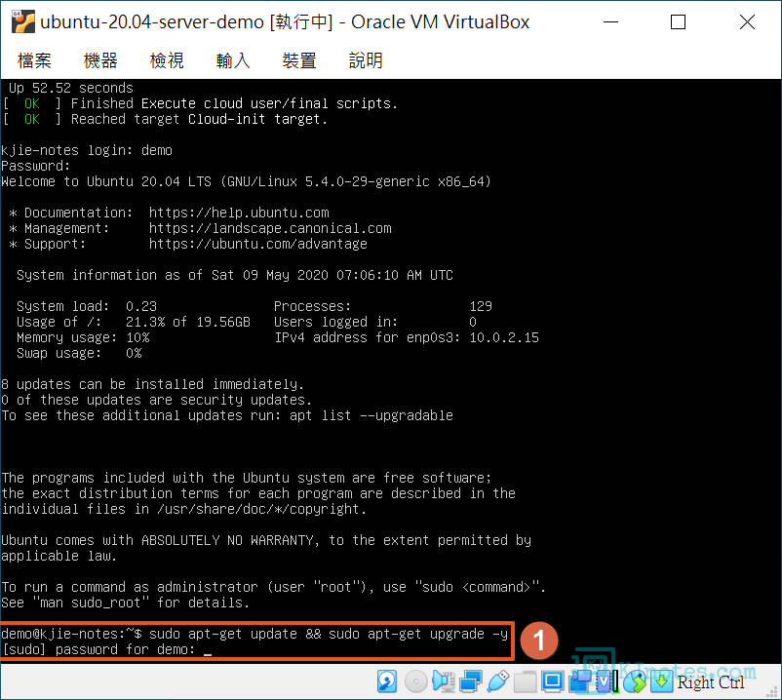Click the '/usr/share/doc/*/copyright' line
Screen dimensions: 782x700
pyautogui.click(x=184, y=509)
